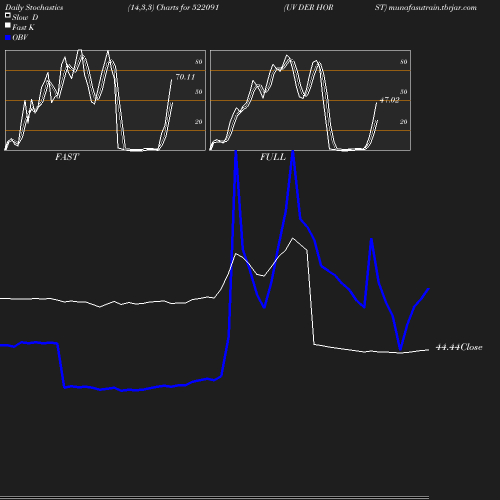
Task: Click the Fast K legend swatch
Action: 8,25
